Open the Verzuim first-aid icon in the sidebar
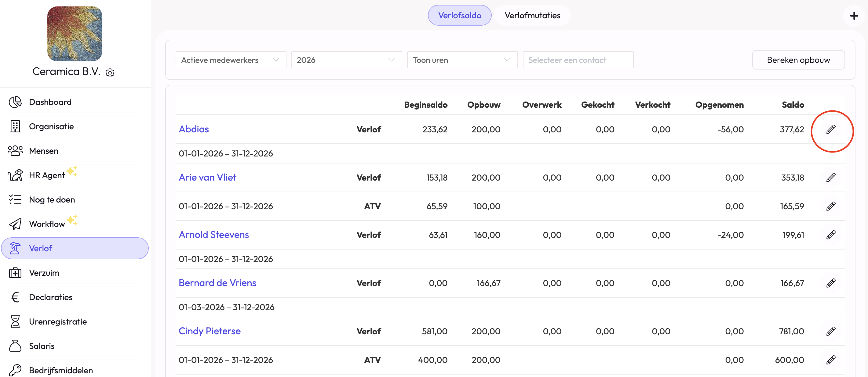The width and height of the screenshot is (868, 377). tap(15, 273)
